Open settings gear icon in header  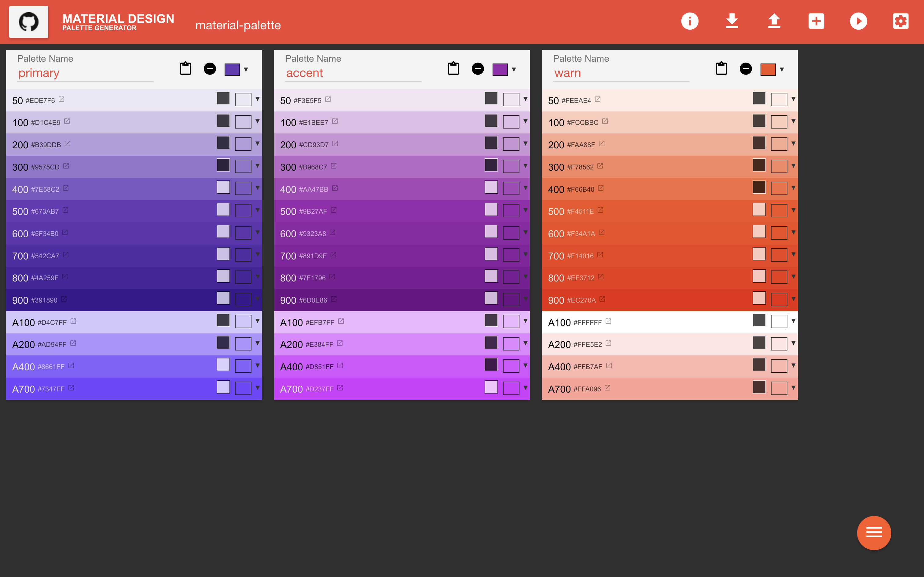[x=901, y=21]
